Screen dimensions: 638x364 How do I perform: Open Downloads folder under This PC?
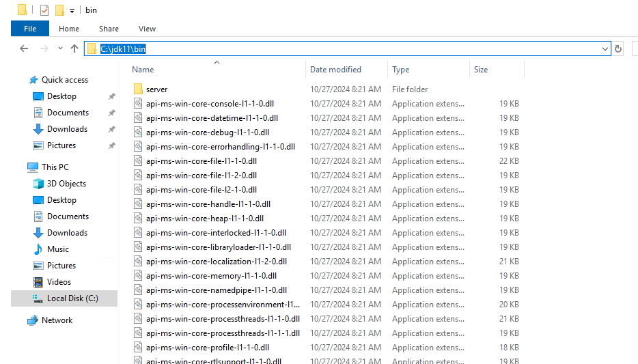click(67, 233)
